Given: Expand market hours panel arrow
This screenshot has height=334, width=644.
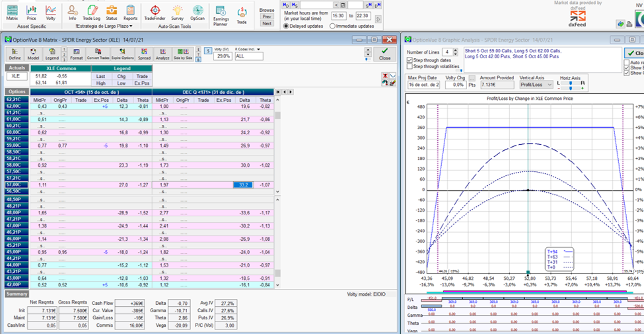Looking at the screenshot, I should point(378,19).
